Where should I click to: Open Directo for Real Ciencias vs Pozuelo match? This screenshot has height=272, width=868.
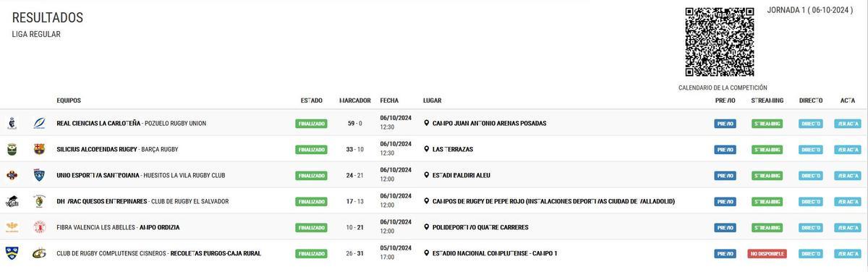click(811, 124)
